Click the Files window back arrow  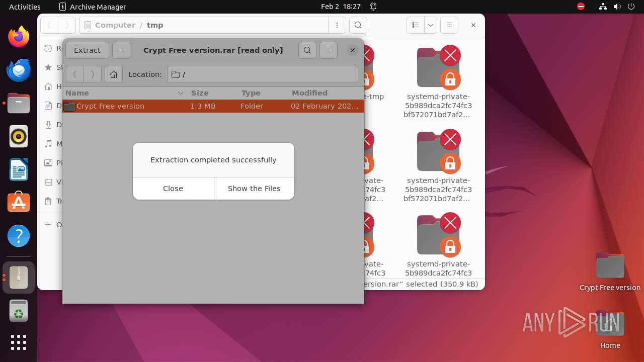coord(49,25)
